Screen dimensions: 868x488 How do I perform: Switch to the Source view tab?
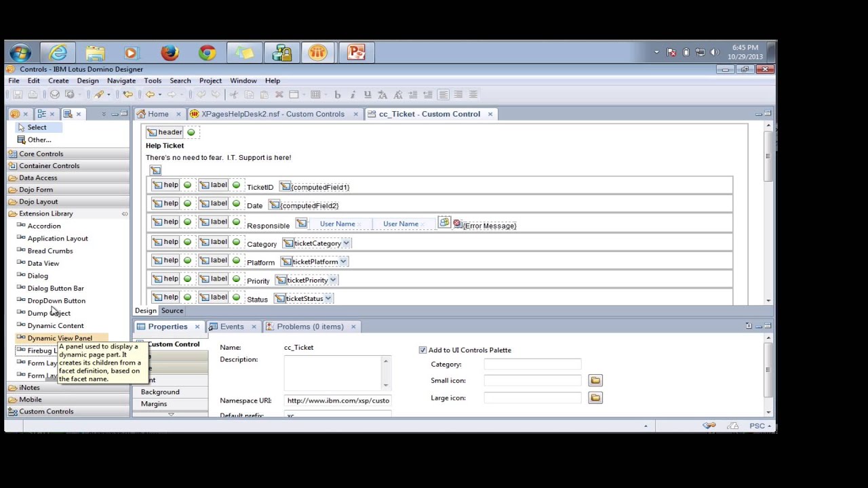pyautogui.click(x=172, y=310)
